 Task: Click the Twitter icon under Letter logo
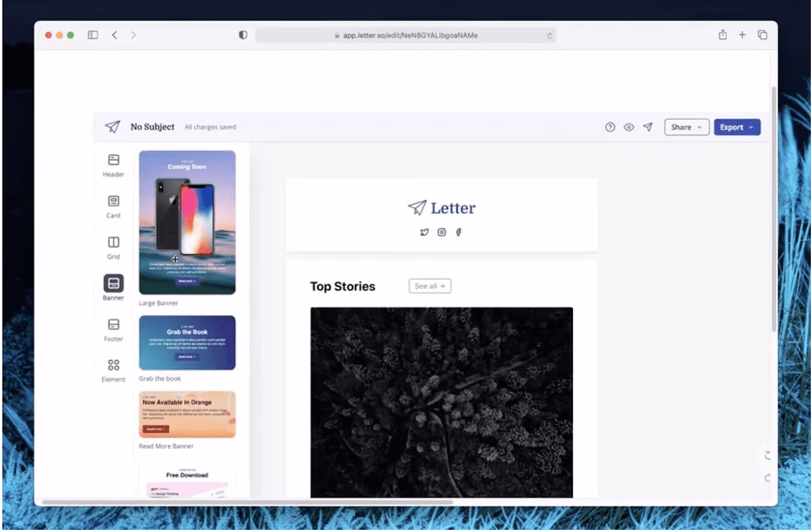424,232
